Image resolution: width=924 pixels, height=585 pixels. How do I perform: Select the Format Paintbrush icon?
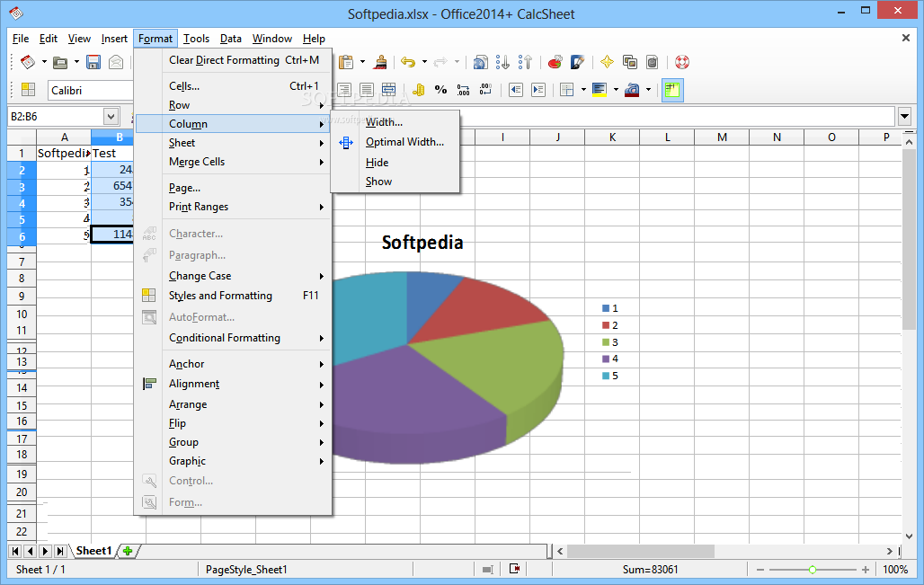381,62
